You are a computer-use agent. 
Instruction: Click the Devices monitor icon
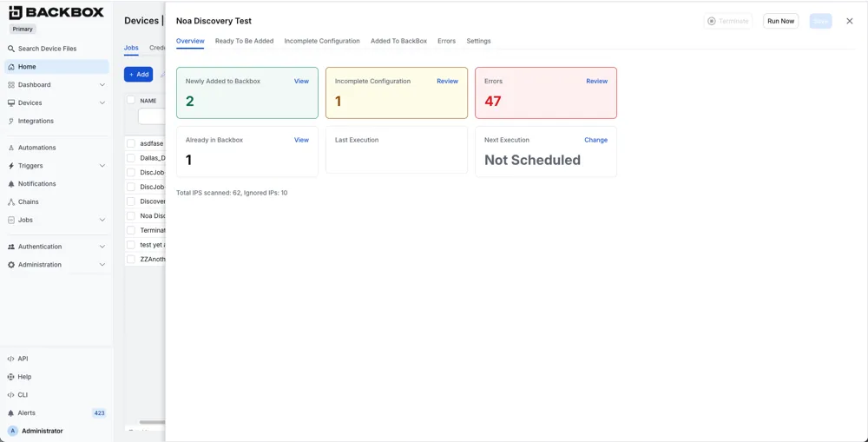11,103
